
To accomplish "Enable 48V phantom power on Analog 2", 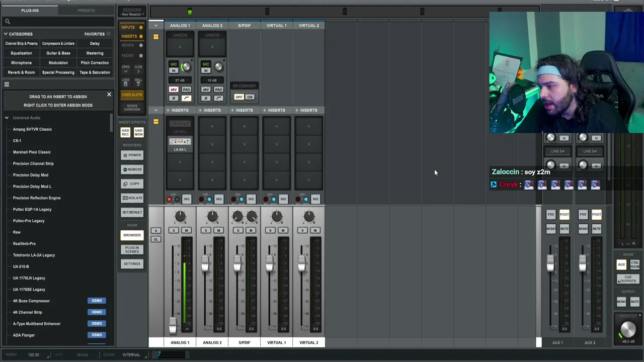I will click(206, 89).
